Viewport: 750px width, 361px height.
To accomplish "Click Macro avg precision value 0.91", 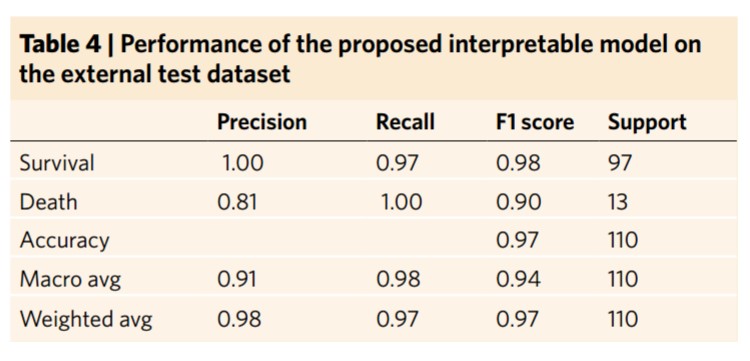I will point(237,279).
